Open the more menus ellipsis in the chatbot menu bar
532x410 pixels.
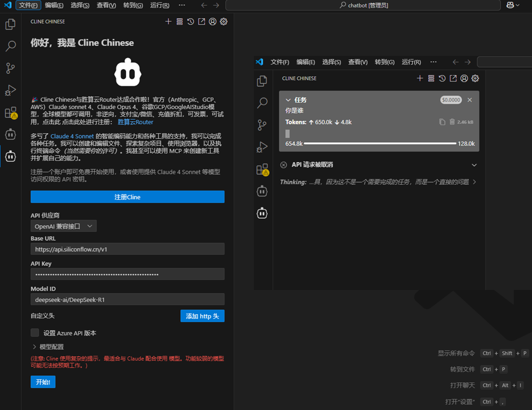click(x=182, y=5)
